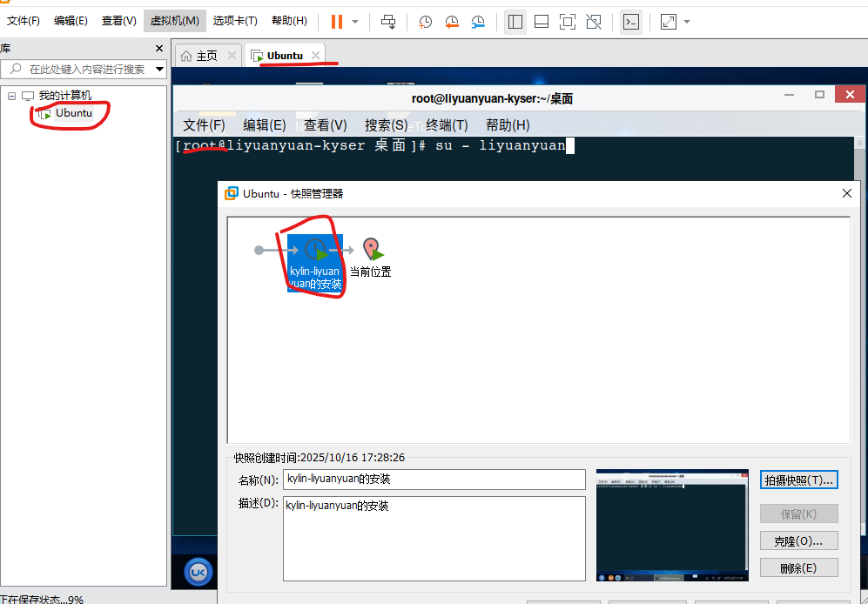The width and height of the screenshot is (868, 604).
Task: Collapse the 我的计算机 tree node
Action: click(x=11, y=96)
